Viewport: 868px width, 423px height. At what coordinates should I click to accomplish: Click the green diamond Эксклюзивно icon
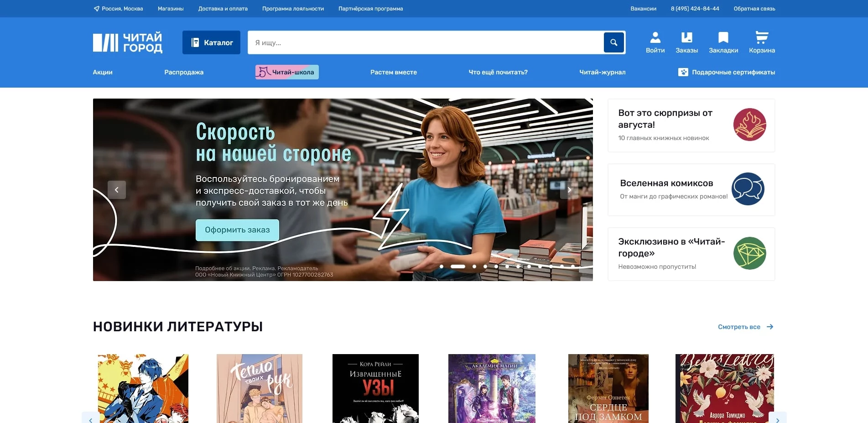click(x=749, y=254)
